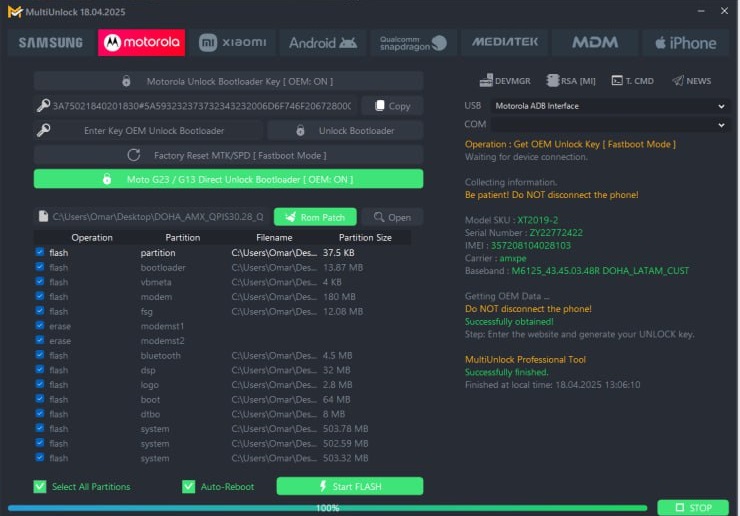
Task: Open the Xiaomi tab
Action: (232, 42)
